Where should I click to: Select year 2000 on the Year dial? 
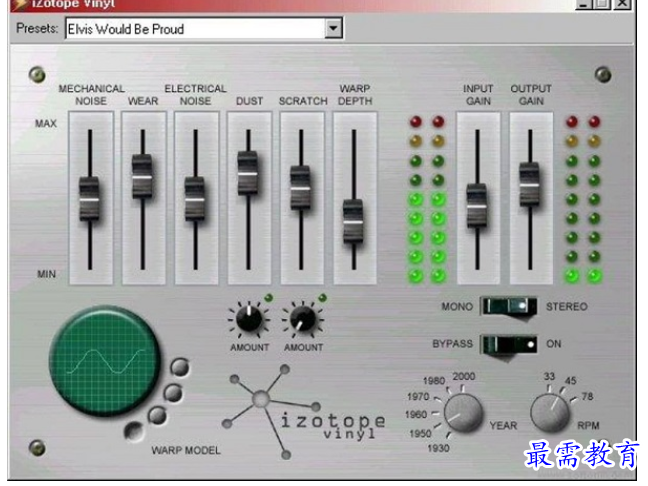[x=464, y=376]
